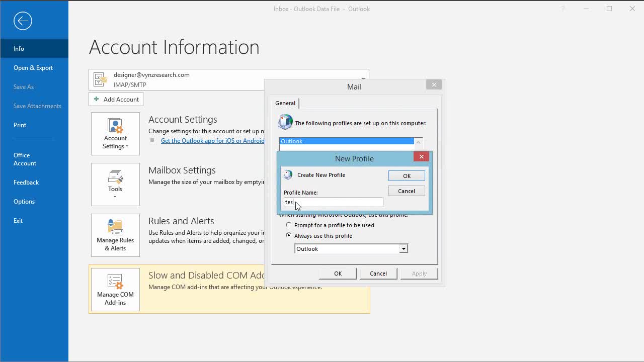Click the profile list scrollbar up arrow
Screen dimensions: 644x362
(x=418, y=142)
